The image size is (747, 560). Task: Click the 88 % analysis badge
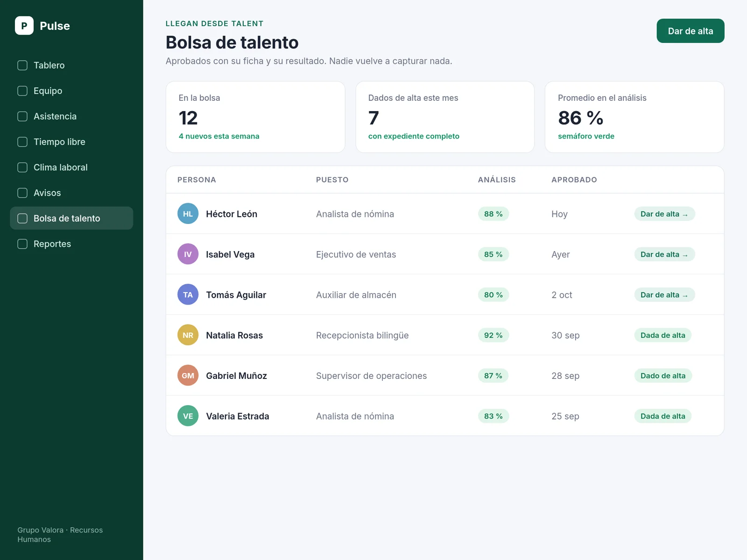click(x=493, y=214)
